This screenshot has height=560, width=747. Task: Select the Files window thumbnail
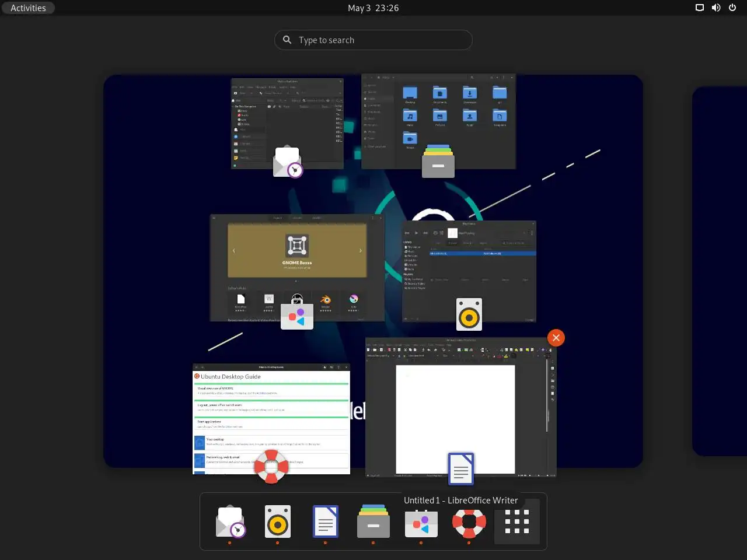click(x=438, y=121)
